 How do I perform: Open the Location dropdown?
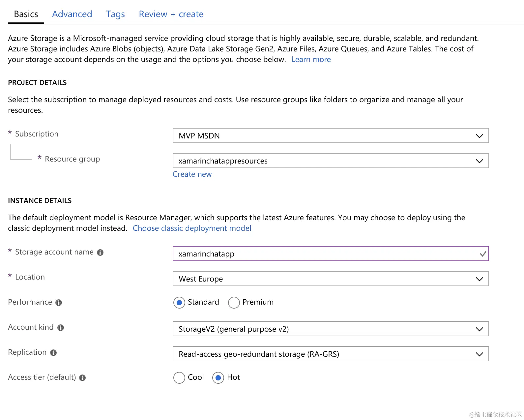click(331, 279)
